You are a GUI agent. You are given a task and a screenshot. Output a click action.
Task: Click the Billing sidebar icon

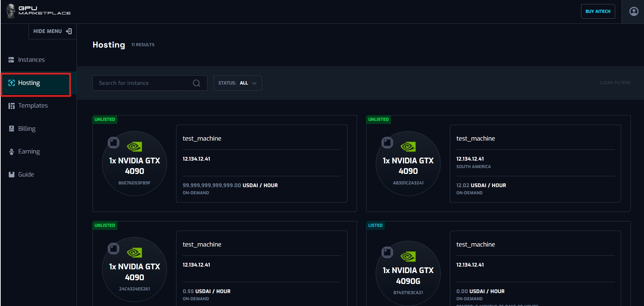(11, 129)
